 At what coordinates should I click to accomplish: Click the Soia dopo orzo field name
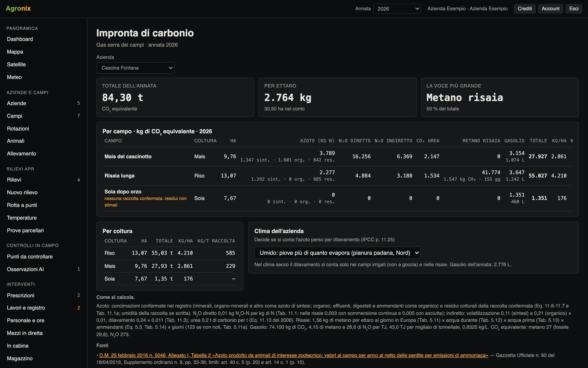point(123,192)
